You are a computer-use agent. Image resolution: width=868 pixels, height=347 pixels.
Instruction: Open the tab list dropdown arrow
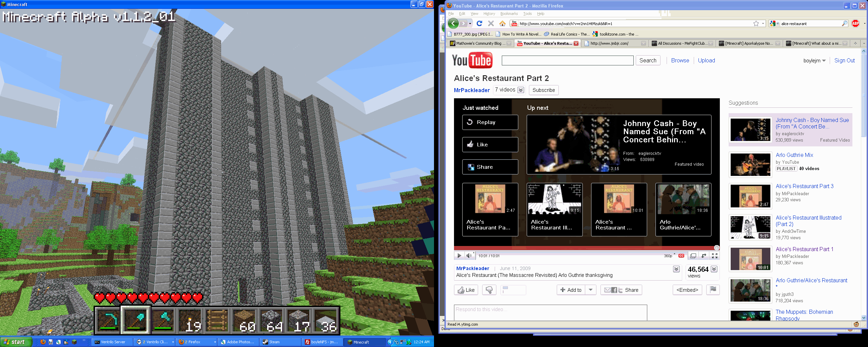pos(864,43)
